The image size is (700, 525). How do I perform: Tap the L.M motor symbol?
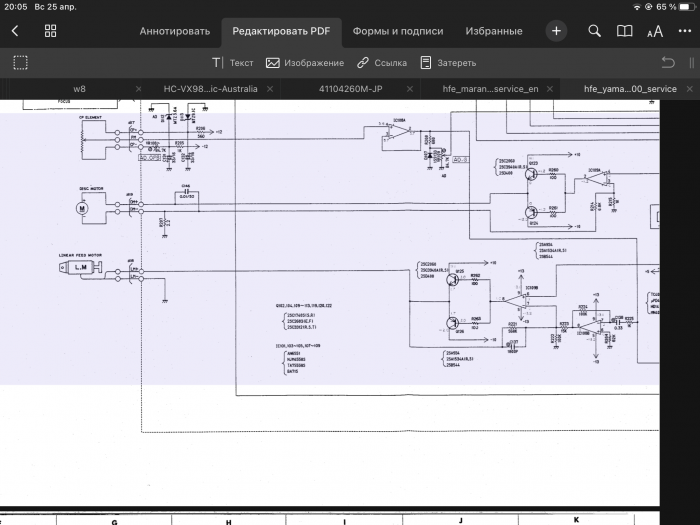(x=80, y=267)
